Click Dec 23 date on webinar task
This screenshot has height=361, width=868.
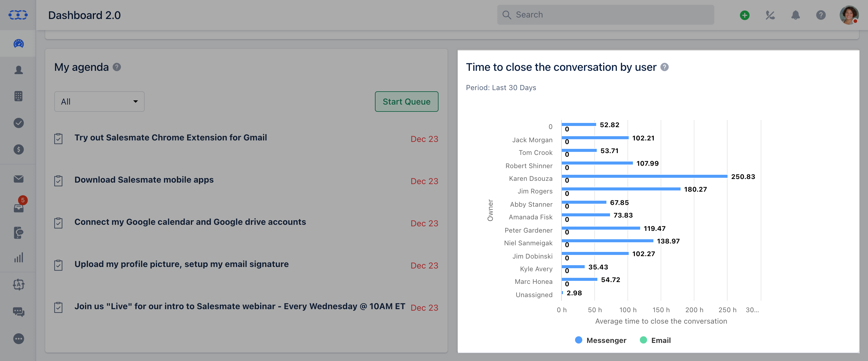tap(424, 307)
